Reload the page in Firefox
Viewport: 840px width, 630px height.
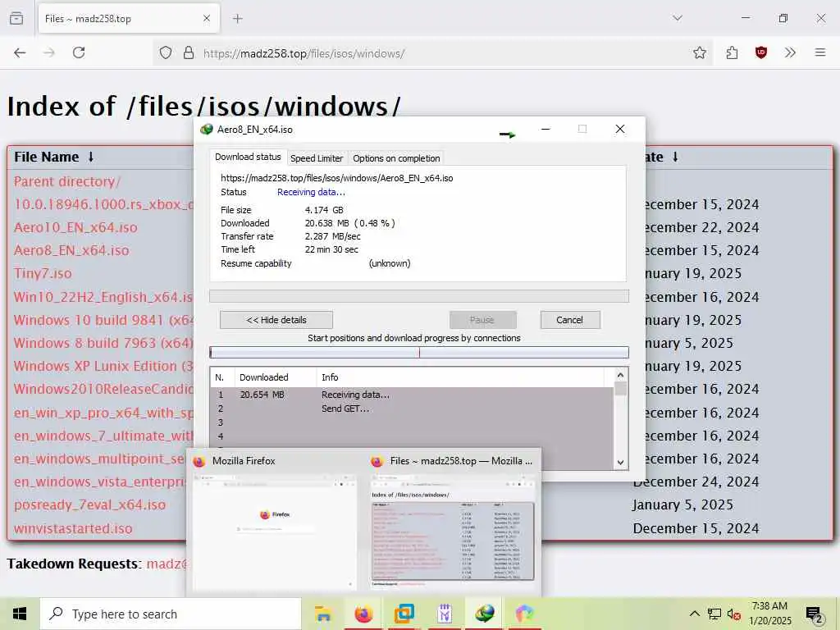[79, 52]
